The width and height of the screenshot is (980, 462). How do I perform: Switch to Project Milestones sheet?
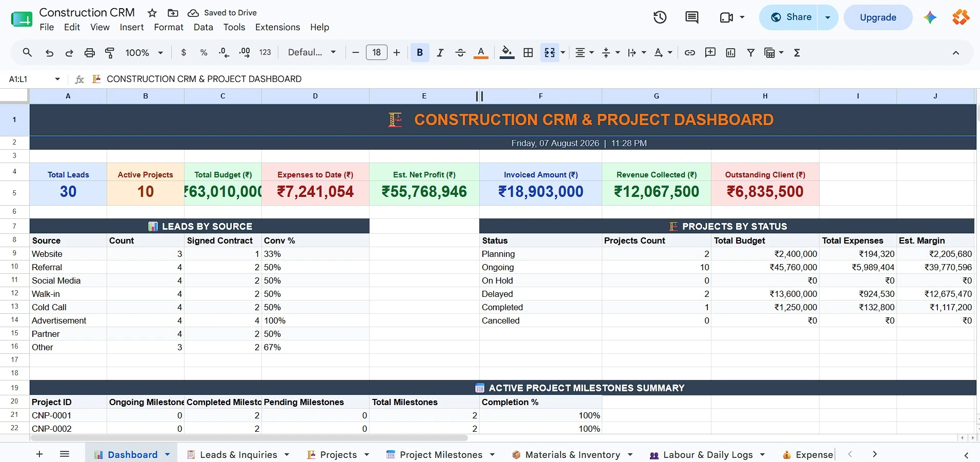441,455
